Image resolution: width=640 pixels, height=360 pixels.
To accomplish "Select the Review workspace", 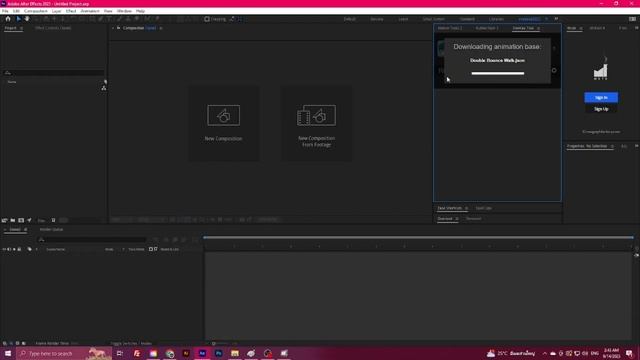I will tap(377, 19).
